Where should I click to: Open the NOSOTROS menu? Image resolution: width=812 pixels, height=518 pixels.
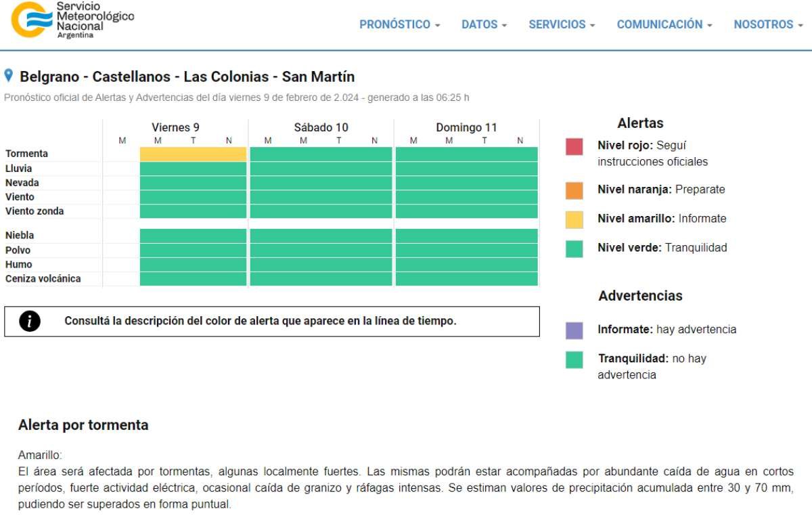pos(768,24)
